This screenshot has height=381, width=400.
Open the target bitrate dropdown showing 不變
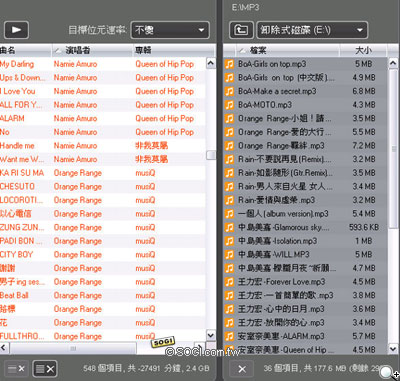[x=170, y=30]
